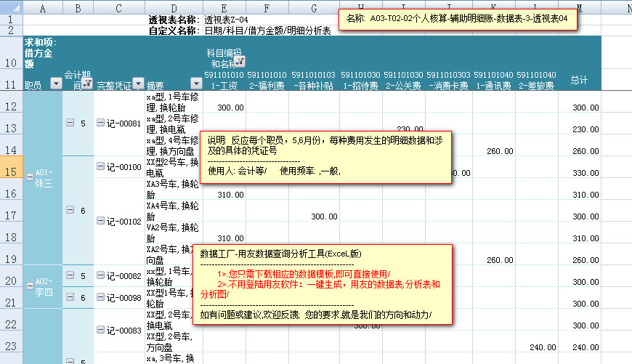Click the yellow 数据工厂 note box

tap(323, 283)
